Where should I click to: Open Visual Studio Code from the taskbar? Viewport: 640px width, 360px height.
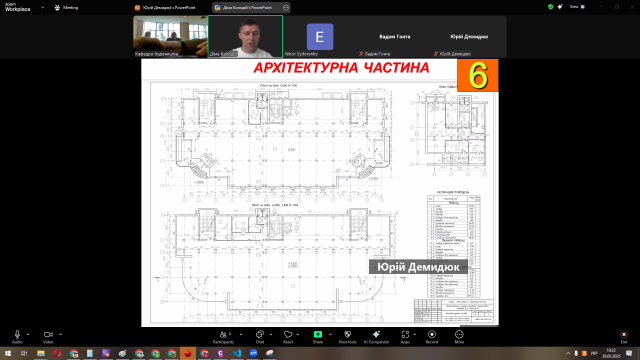click(x=237, y=353)
